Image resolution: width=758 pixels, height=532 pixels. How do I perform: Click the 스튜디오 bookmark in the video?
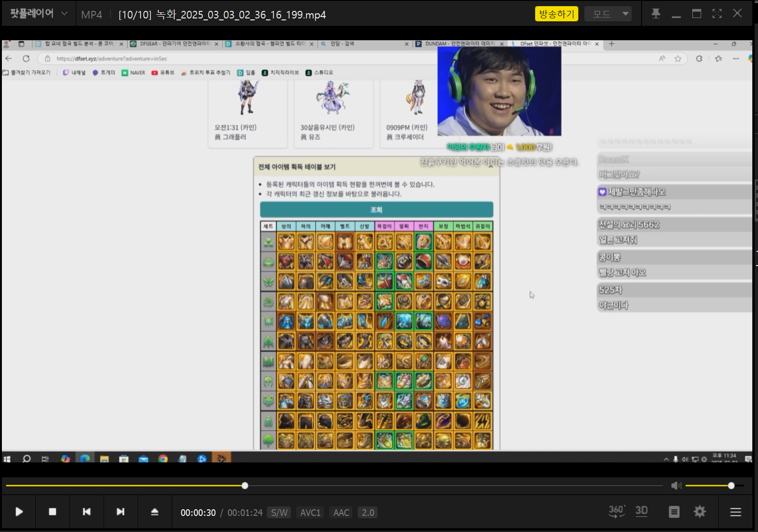click(x=319, y=72)
